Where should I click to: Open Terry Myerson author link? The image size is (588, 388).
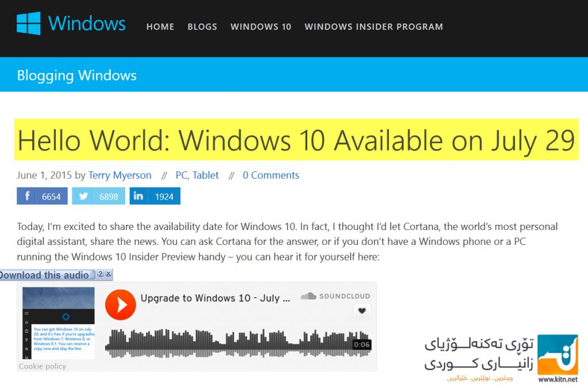(119, 175)
